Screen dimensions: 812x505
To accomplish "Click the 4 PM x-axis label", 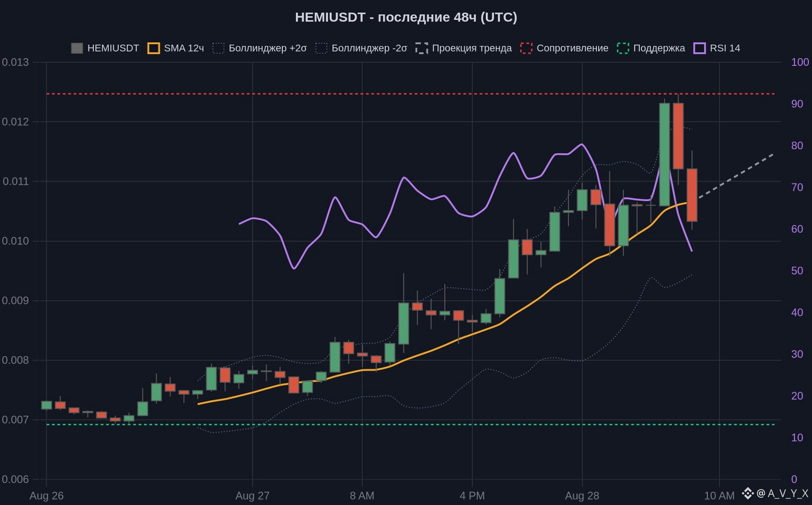I will point(472,496).
